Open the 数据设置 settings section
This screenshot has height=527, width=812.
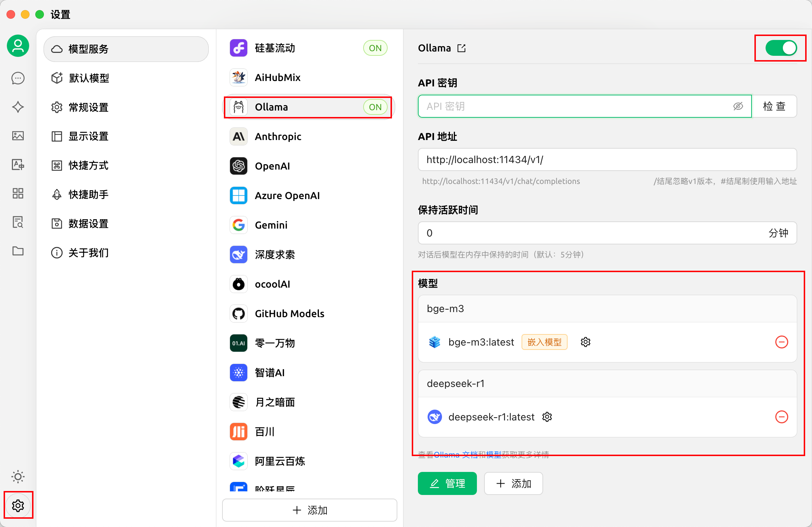[88, 224]
